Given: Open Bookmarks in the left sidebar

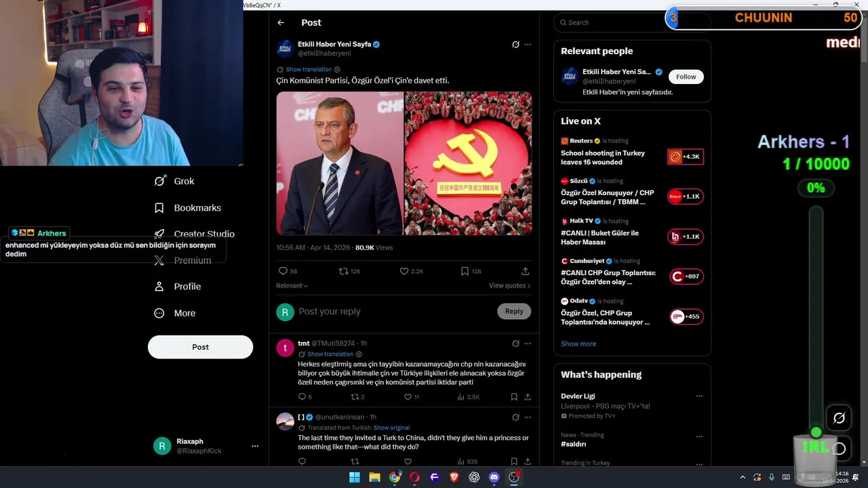Looking at the screenshot, I should click(188, 207).
